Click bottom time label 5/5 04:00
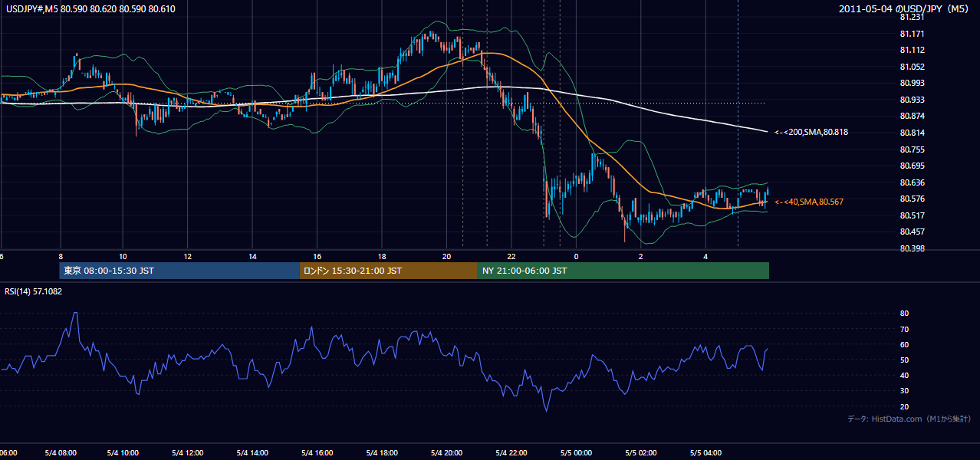Image resolution: width=980 pixels, height=460 pixels. [x=705, y=453]
